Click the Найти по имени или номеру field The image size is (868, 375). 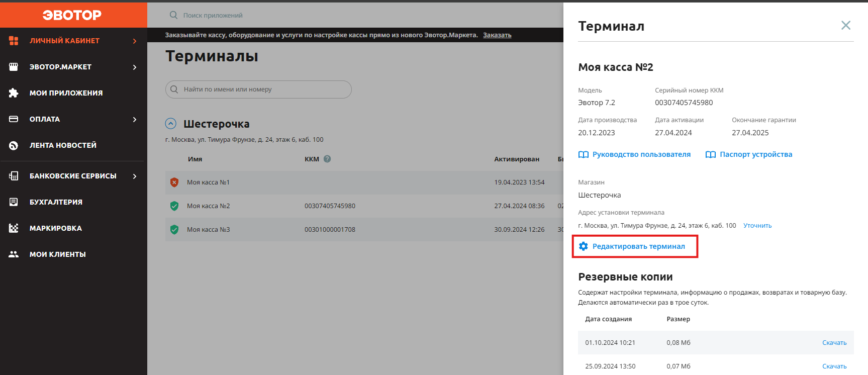coord(258,89)
